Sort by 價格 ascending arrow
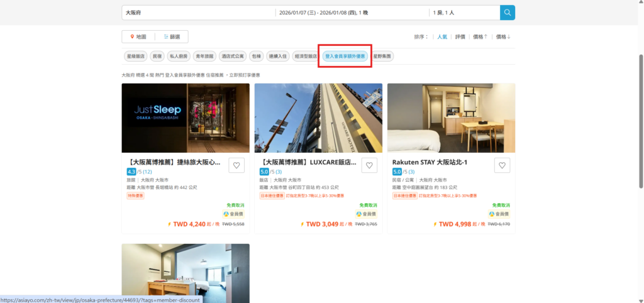 [480, 36]
